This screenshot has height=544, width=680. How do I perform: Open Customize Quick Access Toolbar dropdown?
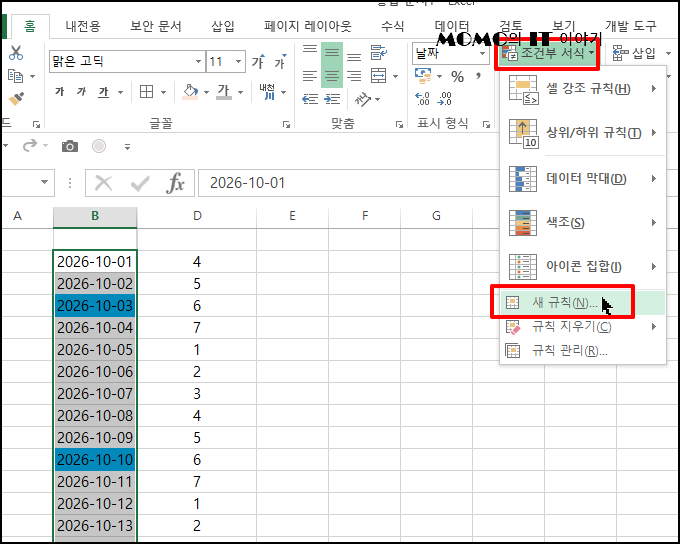[x=127, y=147]
